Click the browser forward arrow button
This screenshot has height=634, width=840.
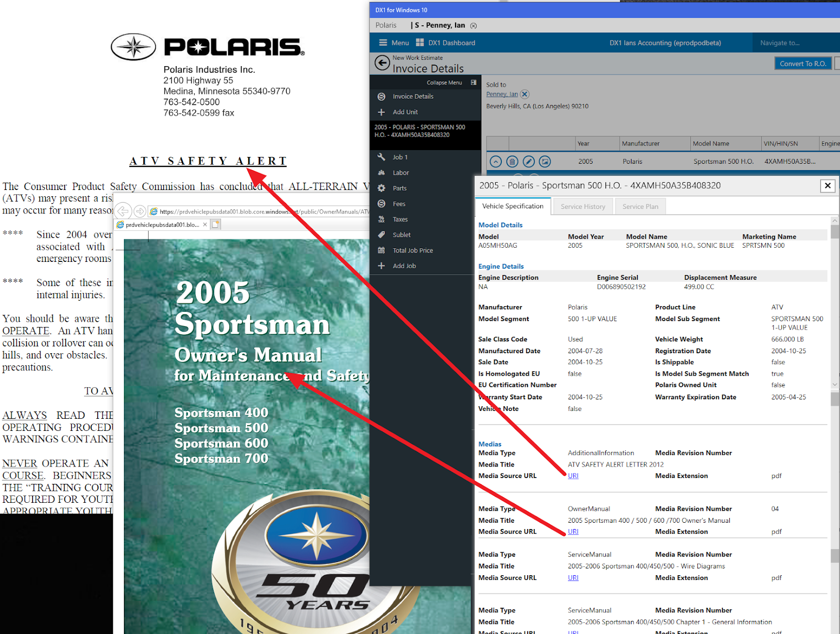140,212
